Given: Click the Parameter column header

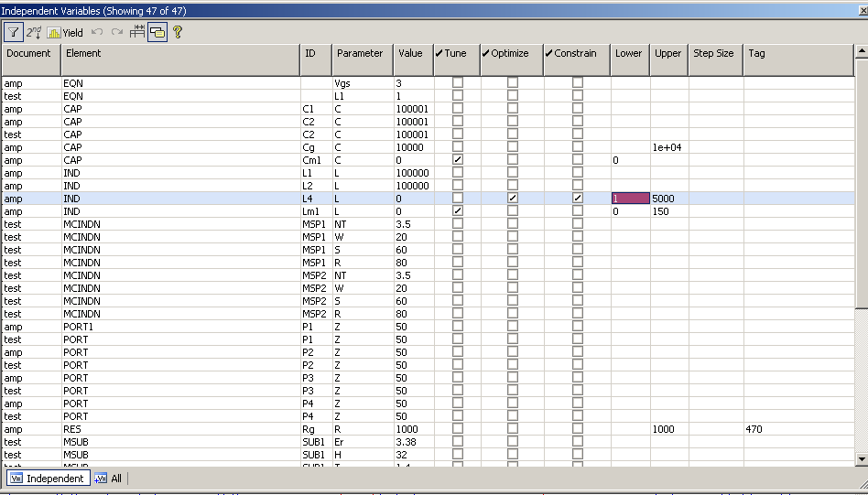Looking at the screenshot, I should coord(361,53).
